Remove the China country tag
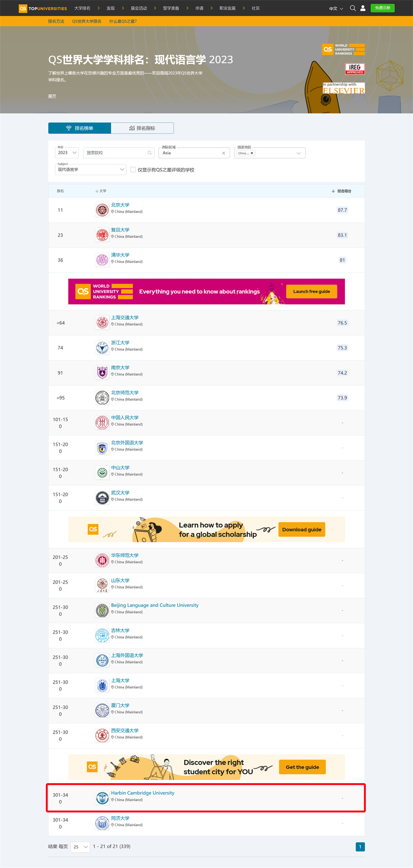This screenshot has width=413, height=868. click(252, 153)
